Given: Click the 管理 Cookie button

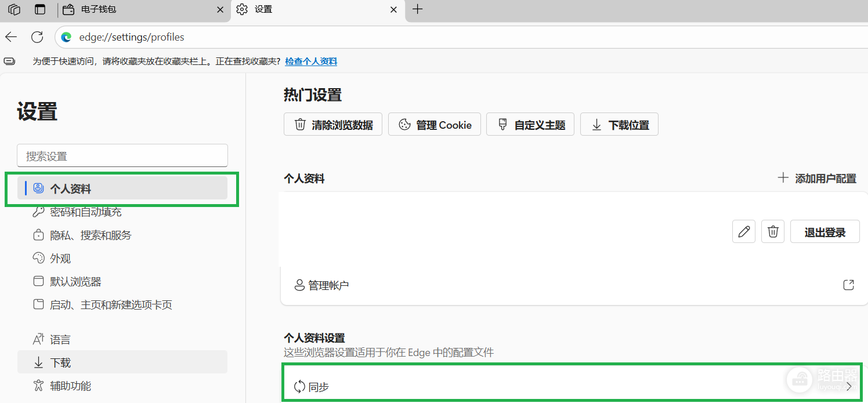Looking at the screenshot, I should click(x=435, y=125).
